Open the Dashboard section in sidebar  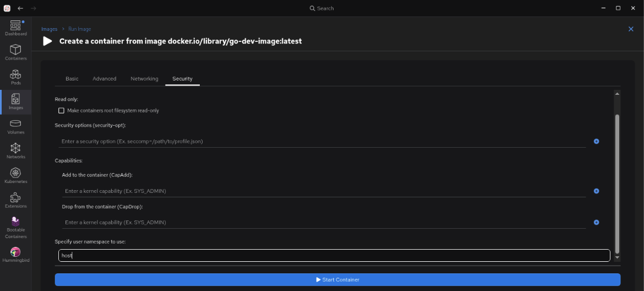(15, 28)
